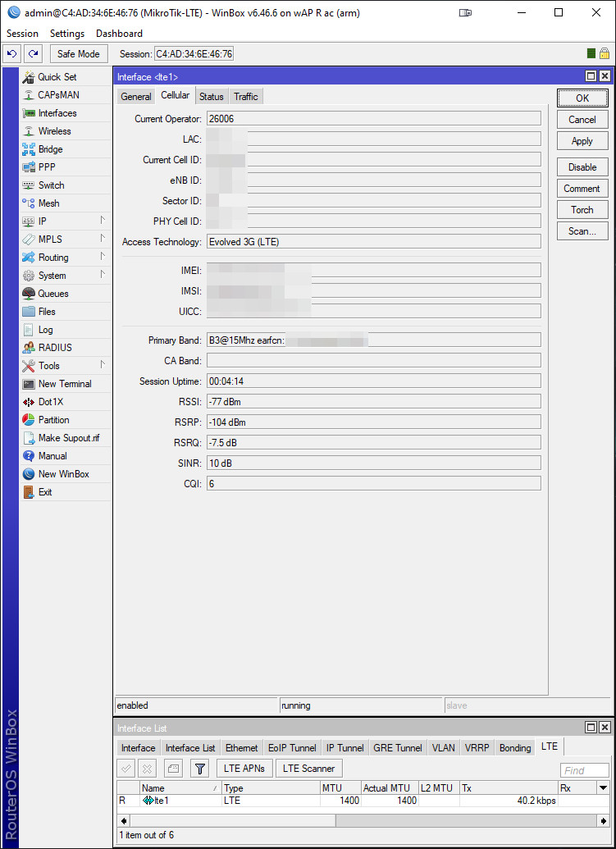Expand the Routing submenu
Screen dimensions: 616x849
tap(103, 256)
